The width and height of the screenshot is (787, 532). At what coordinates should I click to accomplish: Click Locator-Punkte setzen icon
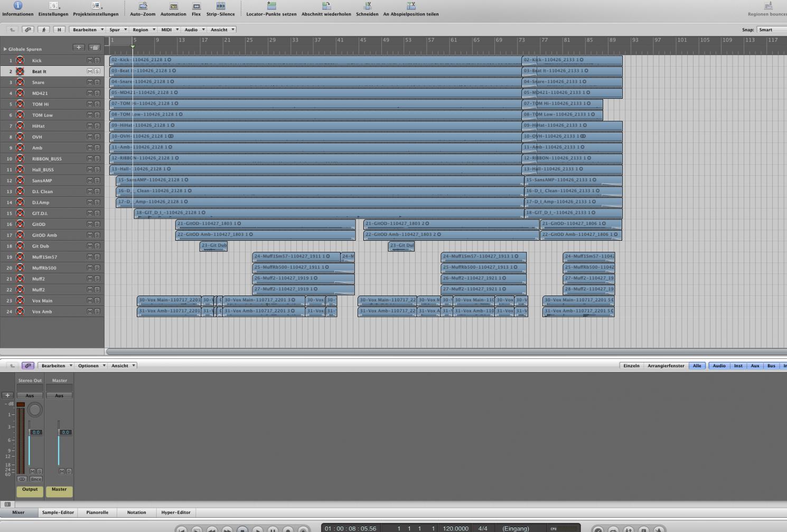(x=271, y=5)
